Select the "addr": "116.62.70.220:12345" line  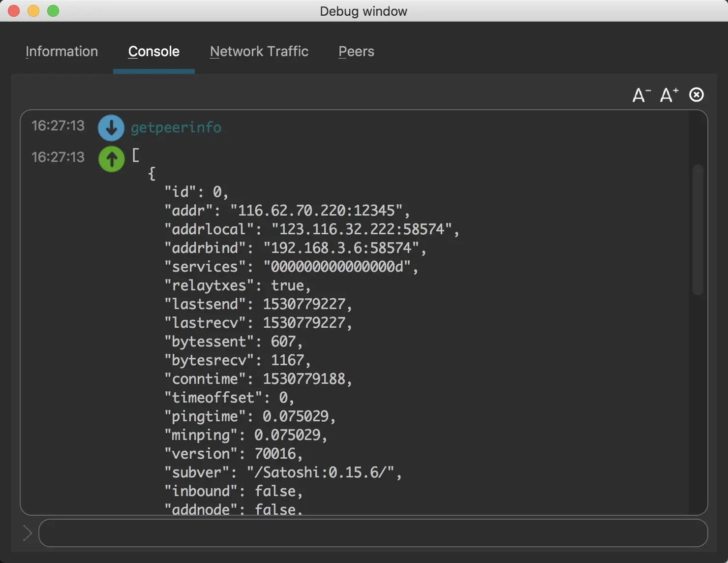coord(287,211)
